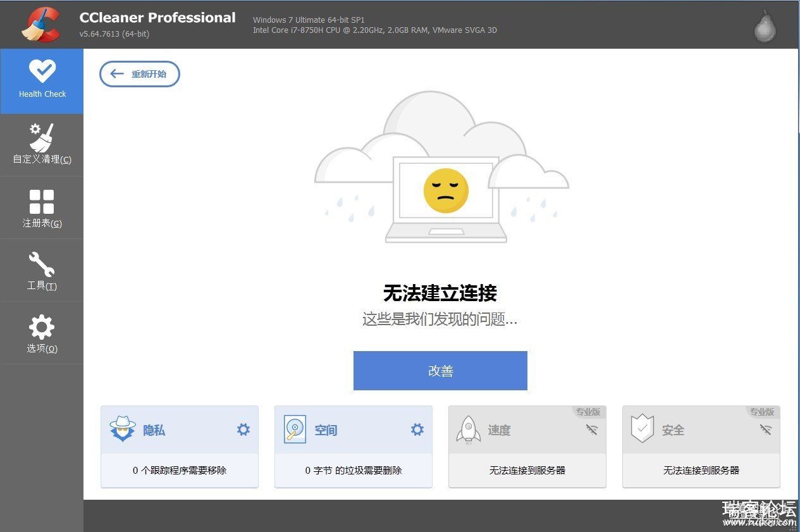The width and height of the screenshot is (800, 532).
Task: Click 无法连接到服务器 under 速度
Action: coord(527,471)
